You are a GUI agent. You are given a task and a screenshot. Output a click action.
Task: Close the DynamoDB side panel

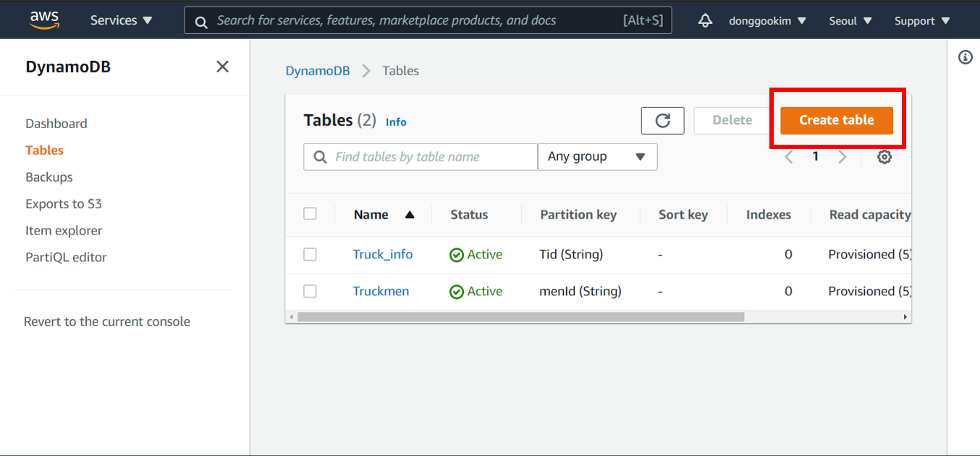222,67
